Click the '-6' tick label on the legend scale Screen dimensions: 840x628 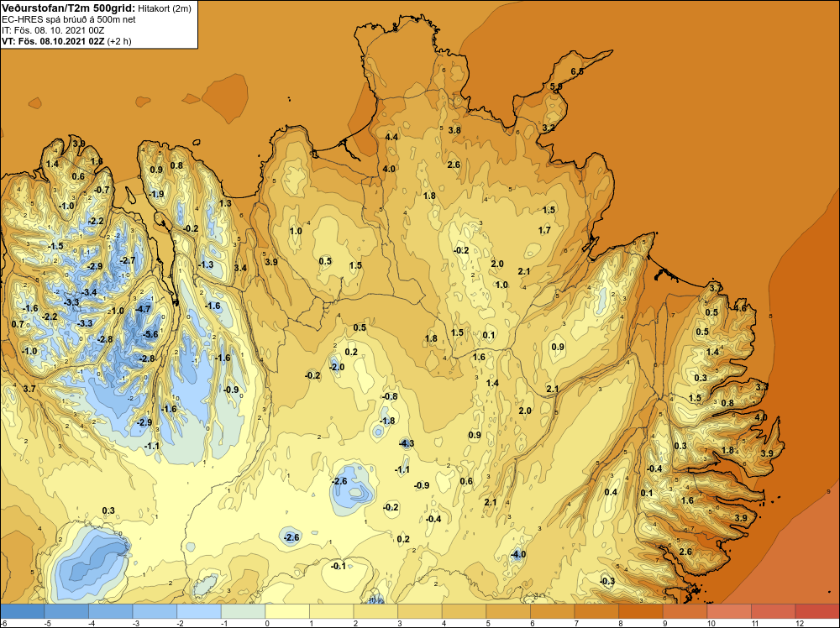3,623
